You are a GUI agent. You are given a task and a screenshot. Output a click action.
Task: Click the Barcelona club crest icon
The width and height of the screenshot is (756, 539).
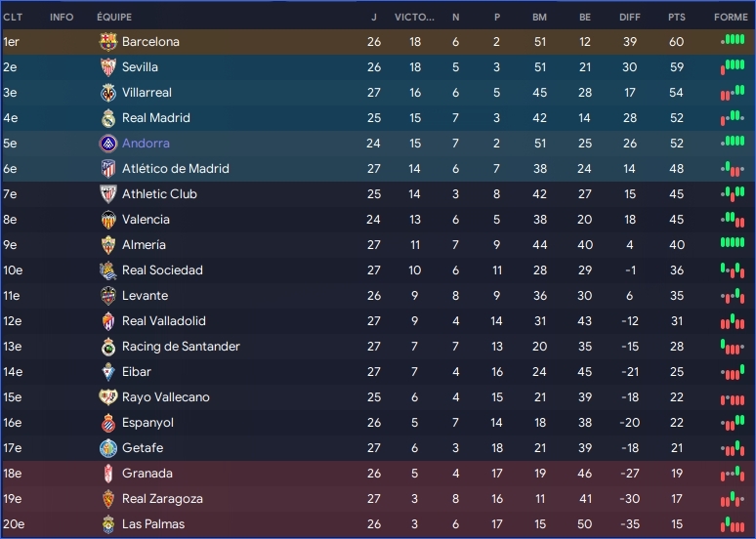coord(108,42)
